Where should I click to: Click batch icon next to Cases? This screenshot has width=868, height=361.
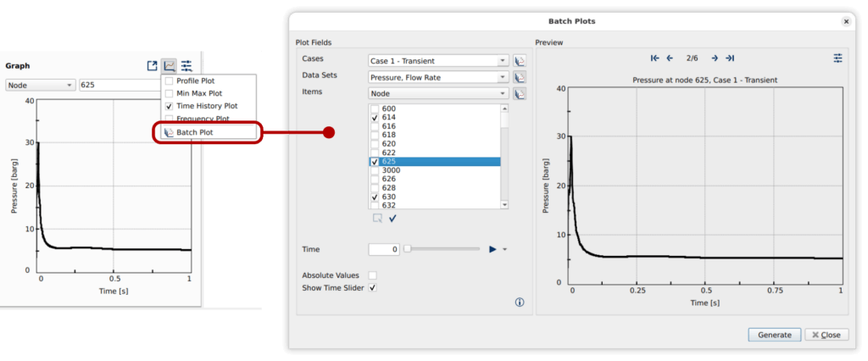coord(520,60)
